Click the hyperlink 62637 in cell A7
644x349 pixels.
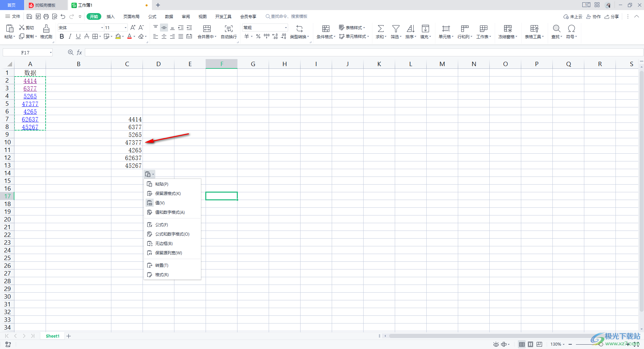click(30, 119)
